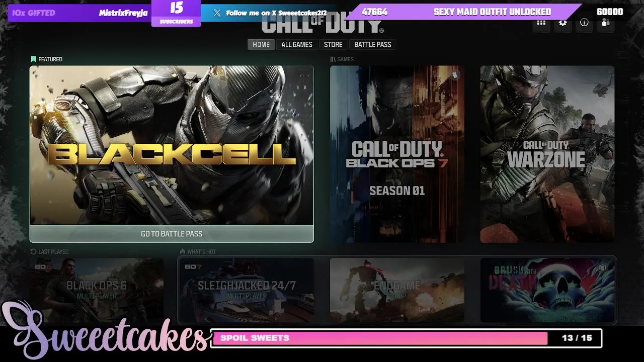Click the 10x GIFTED MistrixFreyja banner
This screenshot has width=644, height=362.
point(79,13)
